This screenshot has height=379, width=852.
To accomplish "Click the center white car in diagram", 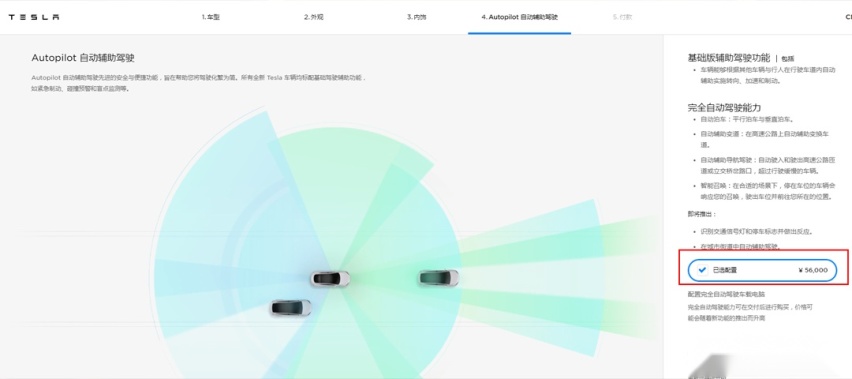I will [330, 279].
